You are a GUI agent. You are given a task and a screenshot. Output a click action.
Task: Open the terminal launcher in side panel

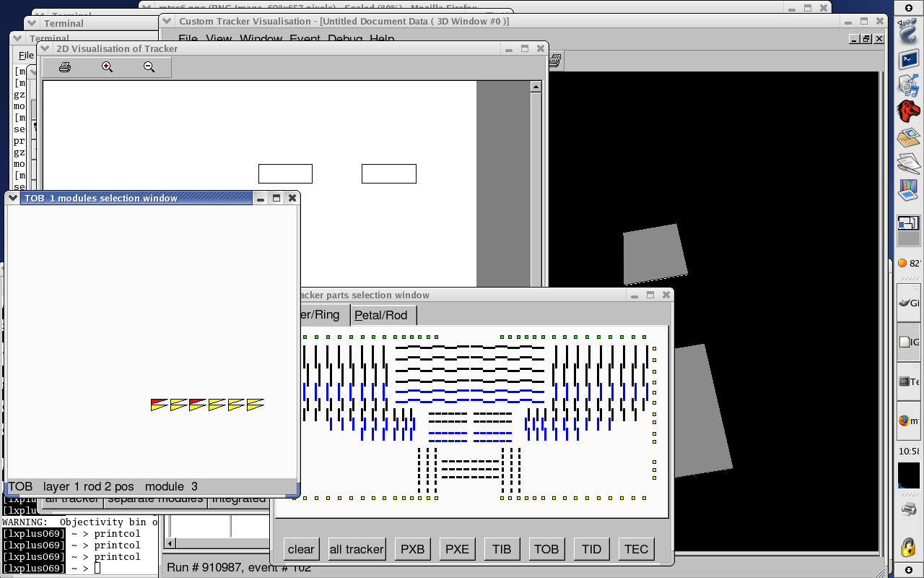(908, 59)
